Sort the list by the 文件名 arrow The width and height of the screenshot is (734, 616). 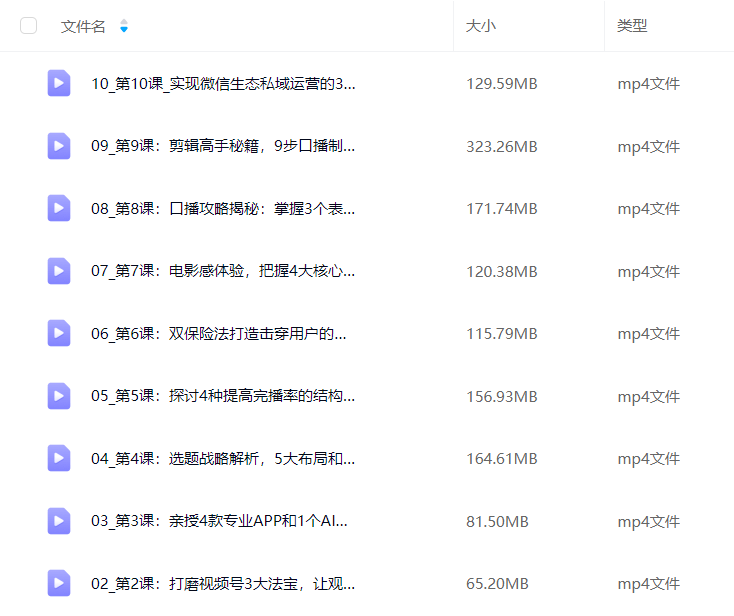[x=124, y=26]
